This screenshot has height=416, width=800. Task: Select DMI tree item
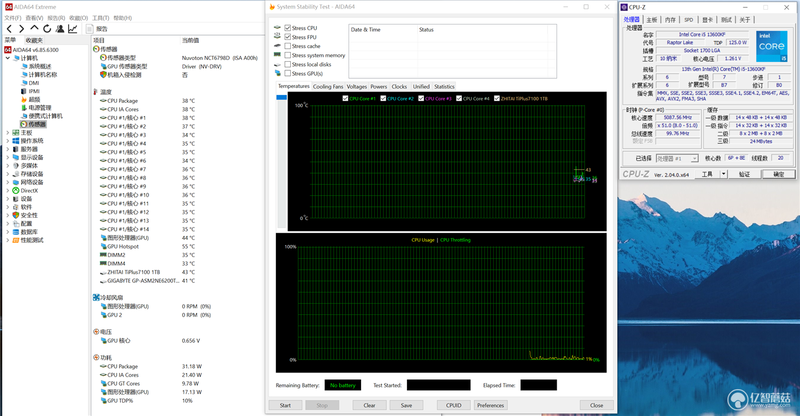(30, 83)
